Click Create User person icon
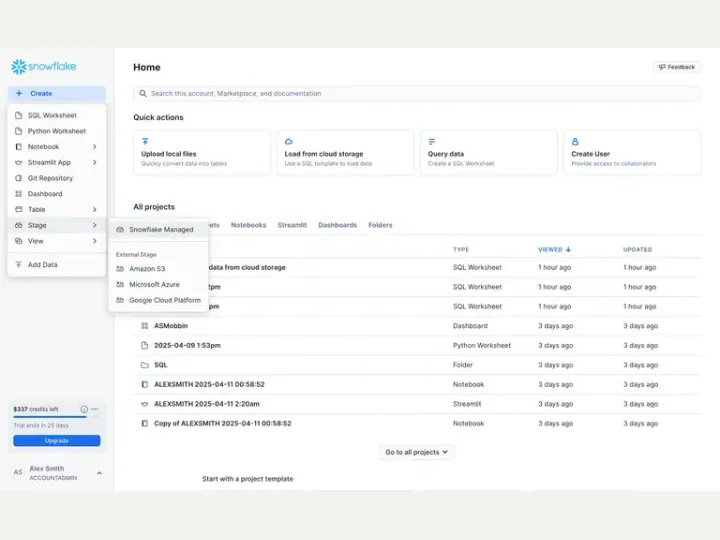Screen dimensions: 720x540 point(575,141)
